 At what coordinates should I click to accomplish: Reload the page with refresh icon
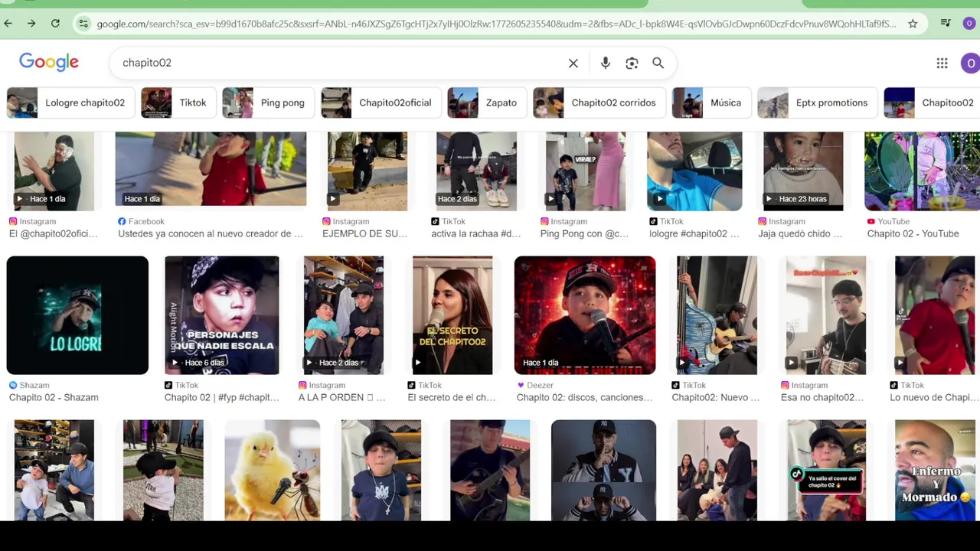(55, 24)
